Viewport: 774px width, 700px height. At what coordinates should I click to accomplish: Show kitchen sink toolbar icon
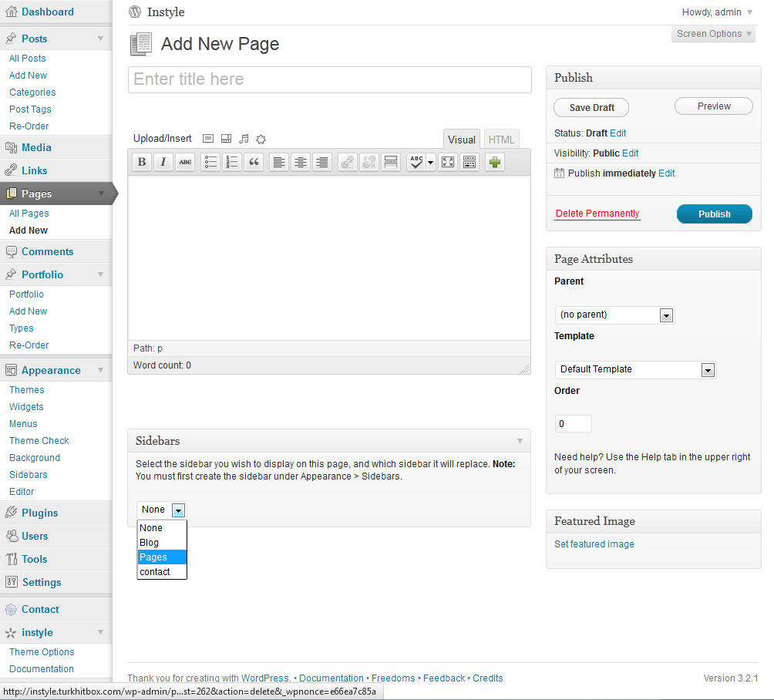point(469,162)
